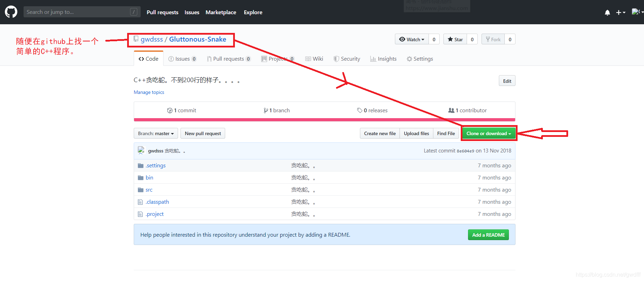
Task: Switch to the repository Issues tab
Action: (183, 59)
